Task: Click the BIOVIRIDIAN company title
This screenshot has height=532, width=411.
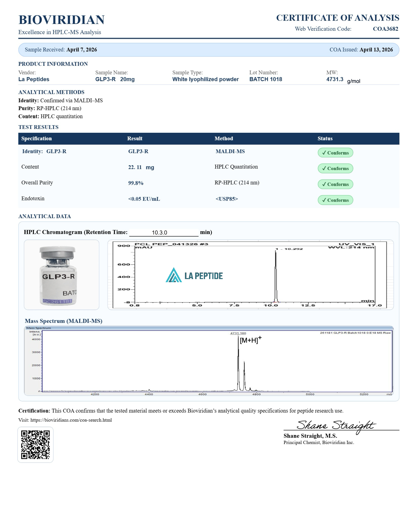Action: [61, 20]
